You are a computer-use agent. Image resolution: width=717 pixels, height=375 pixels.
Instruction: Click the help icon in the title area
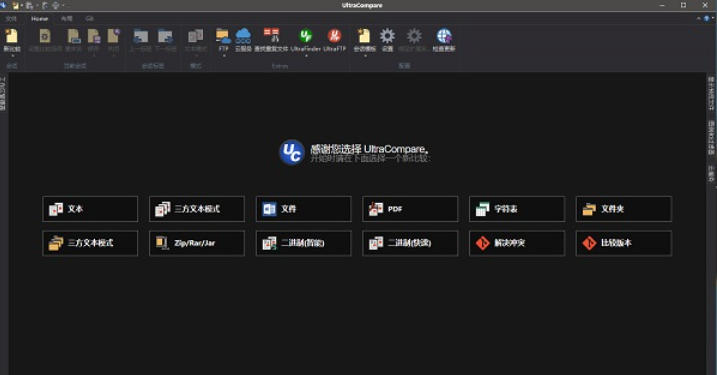(x=707, y=18)
